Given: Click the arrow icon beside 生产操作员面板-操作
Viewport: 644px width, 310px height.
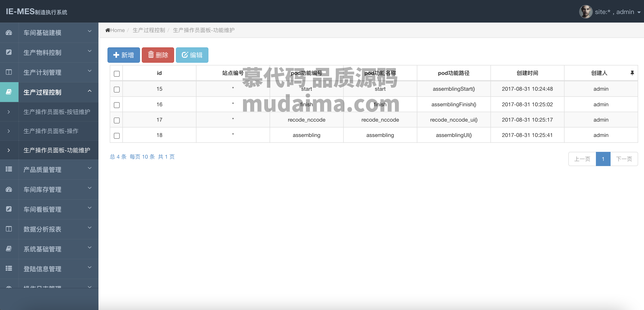Looking at the screenshot, I should [x=9, y=131].
